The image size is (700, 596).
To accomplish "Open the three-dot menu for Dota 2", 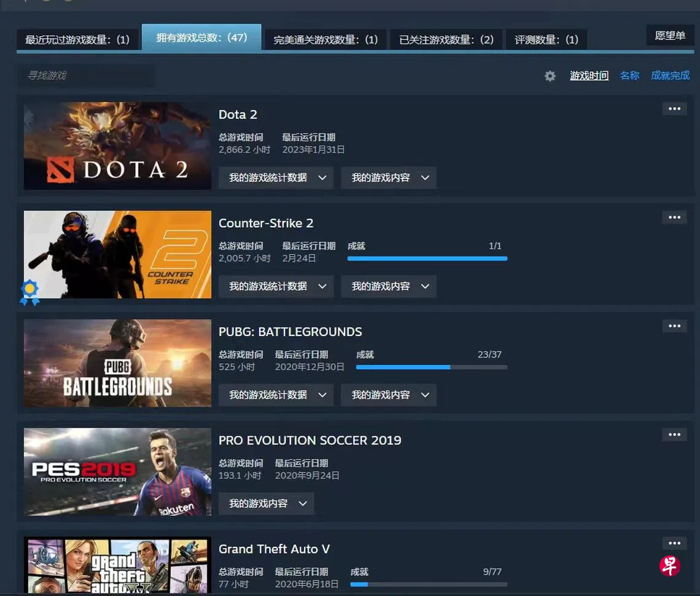I will (x=674, y=109).
